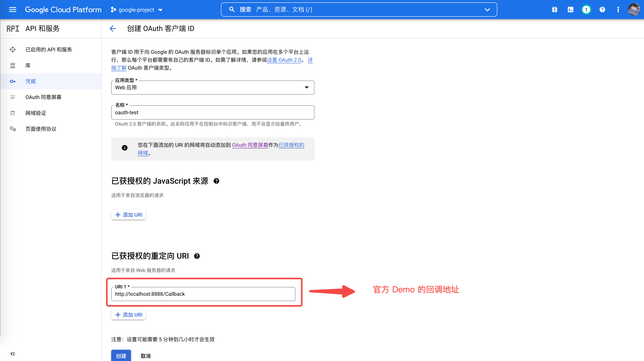Image resolution: width=644 pixels, height=361 pixels.
Task: Collapse sidebar using bottom-left arrow control
Action: [13, 354]
